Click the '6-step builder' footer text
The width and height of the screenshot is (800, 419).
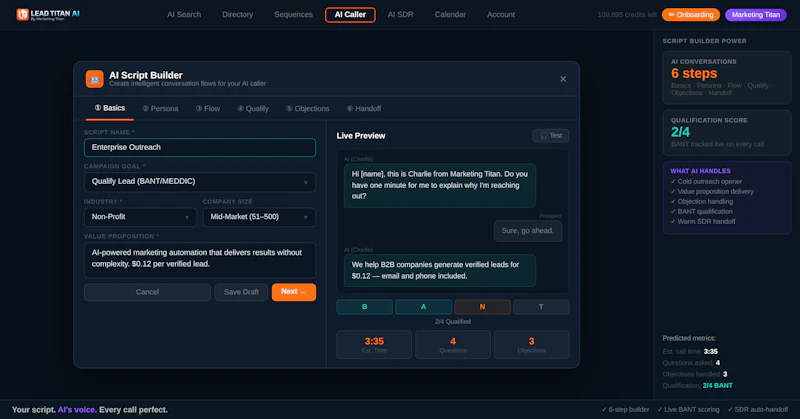(x=626, y=409)
